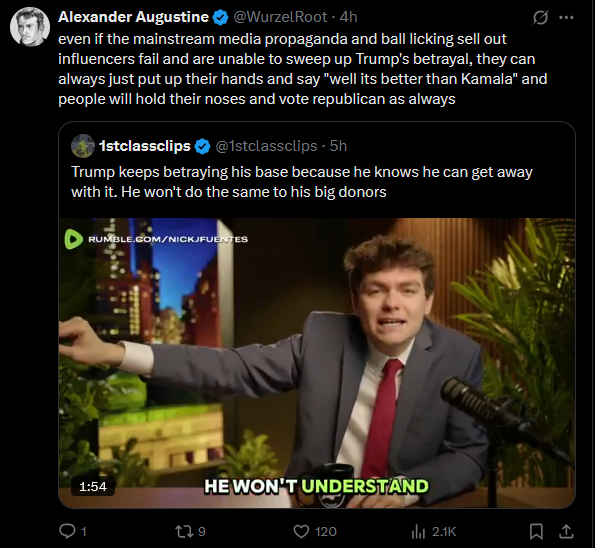Open the 1stclassclips display name

(145, 146)
